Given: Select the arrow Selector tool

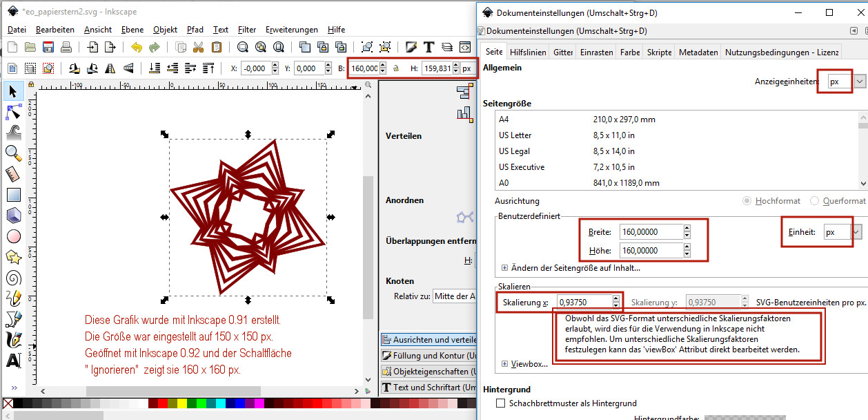Looking at the screenshot, I should [x=13, y=91].
